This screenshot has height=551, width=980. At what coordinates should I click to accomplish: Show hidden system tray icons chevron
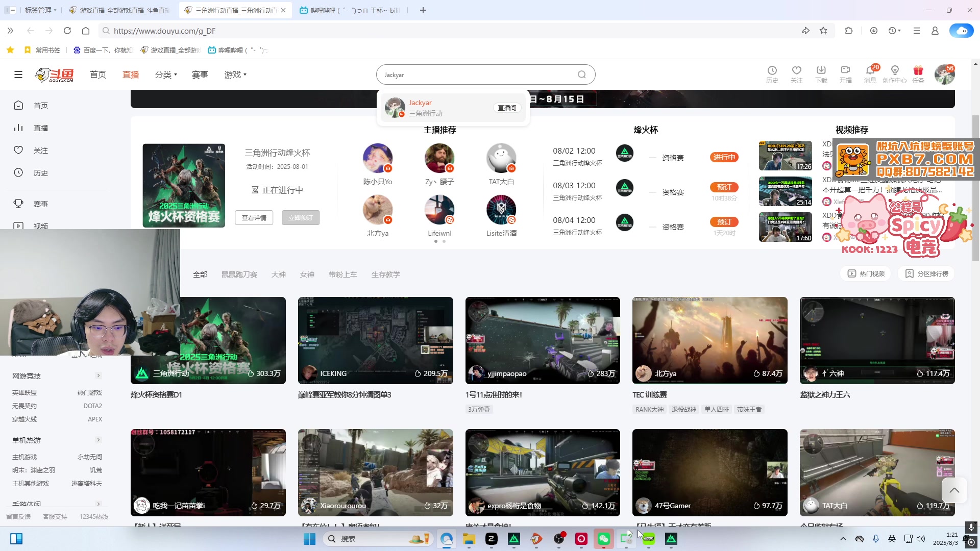[843, 539]
